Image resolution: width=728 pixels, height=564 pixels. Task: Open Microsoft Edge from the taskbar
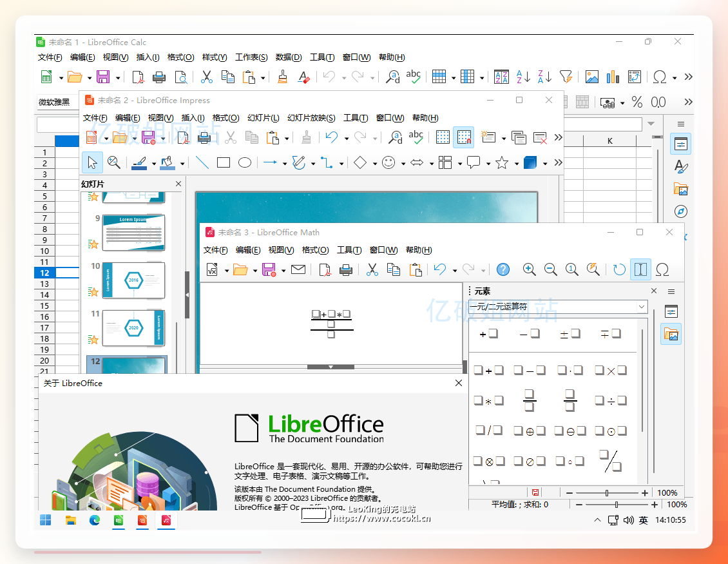pos(95,520)
